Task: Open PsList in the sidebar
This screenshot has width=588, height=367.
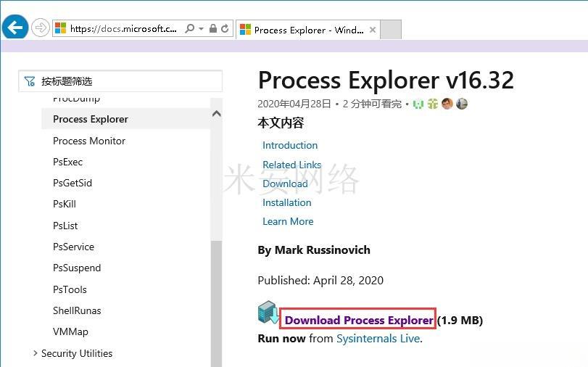Action: tap(65, 226)
